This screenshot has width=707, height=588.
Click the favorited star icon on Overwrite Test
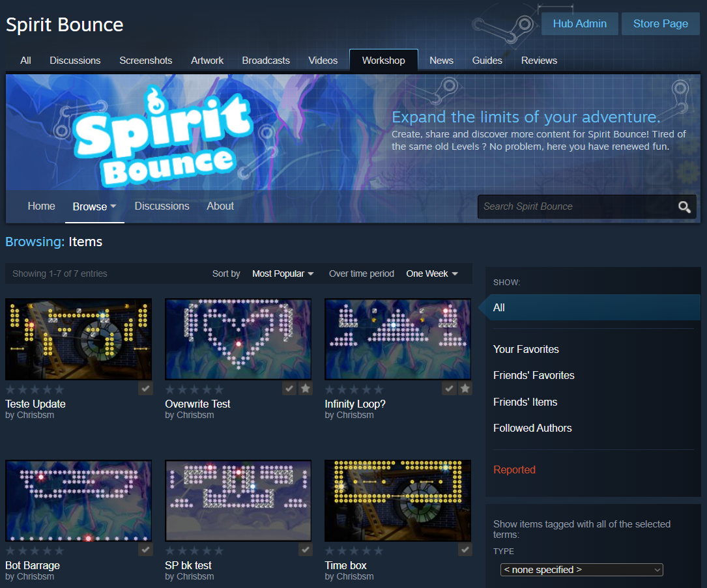point(305,389)
